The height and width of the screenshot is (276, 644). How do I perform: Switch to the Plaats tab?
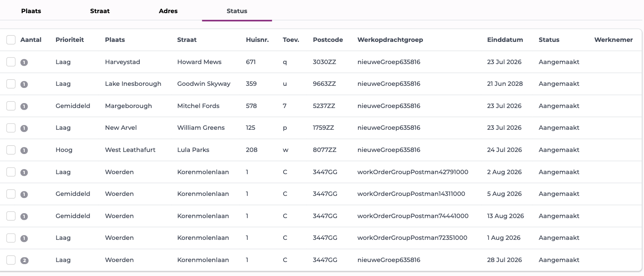31,11
